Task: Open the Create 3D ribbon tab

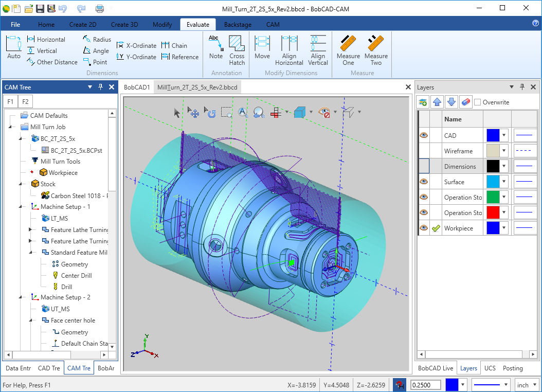Action: click(x=124, y=25)
